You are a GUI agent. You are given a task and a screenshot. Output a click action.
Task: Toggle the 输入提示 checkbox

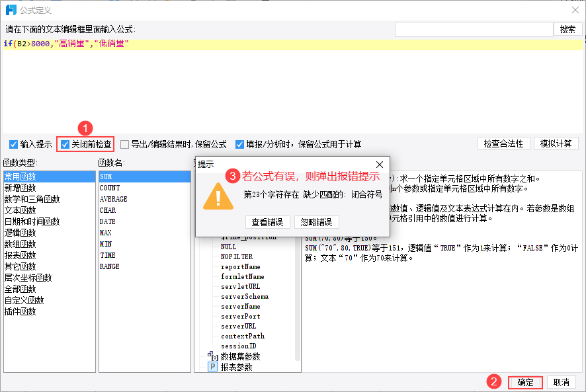pyautogui.click(x=13, y=144)
